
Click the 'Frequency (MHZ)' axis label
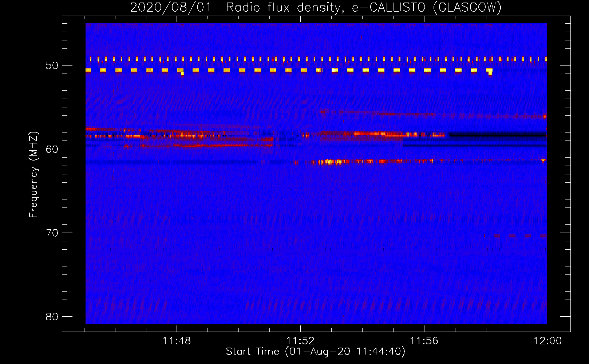33,175
